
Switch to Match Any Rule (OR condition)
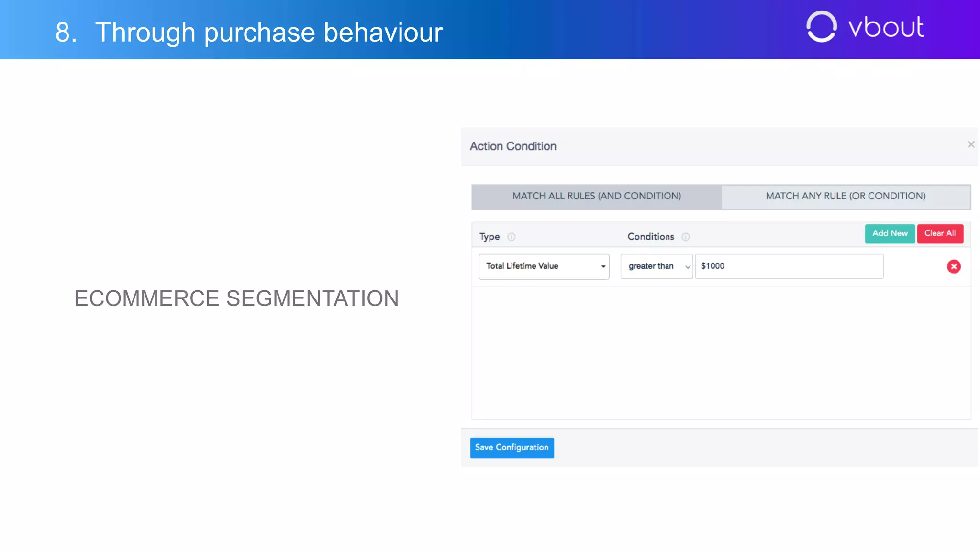(846, 197)
